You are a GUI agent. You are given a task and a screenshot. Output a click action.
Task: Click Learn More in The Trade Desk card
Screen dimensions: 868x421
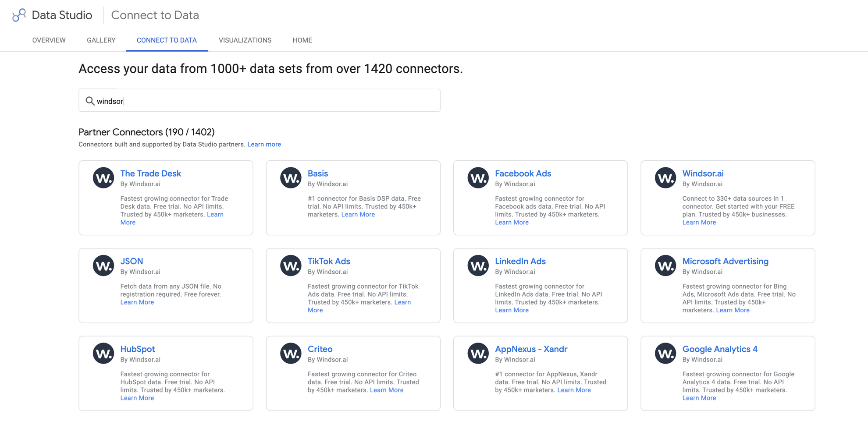pyautogui.click(x=215, y=215)
